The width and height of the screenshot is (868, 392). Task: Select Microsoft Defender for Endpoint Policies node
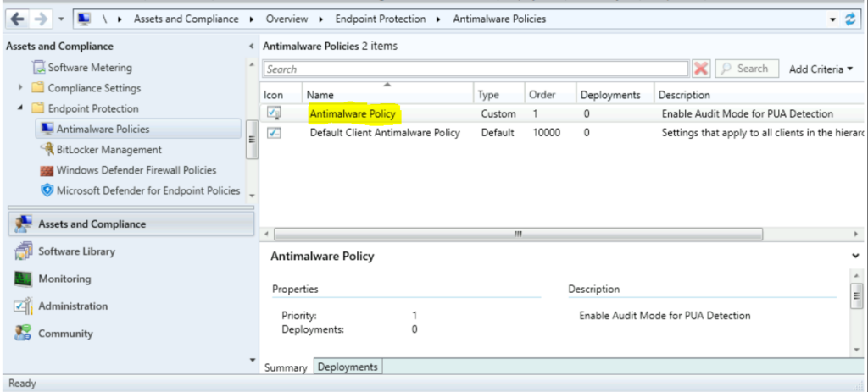148,190
